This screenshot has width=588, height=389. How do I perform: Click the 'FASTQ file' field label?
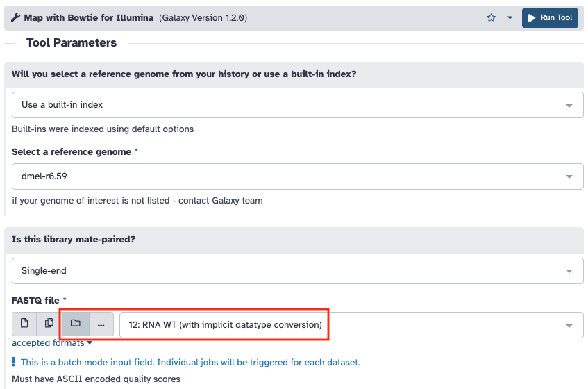[x=35, y=300]
